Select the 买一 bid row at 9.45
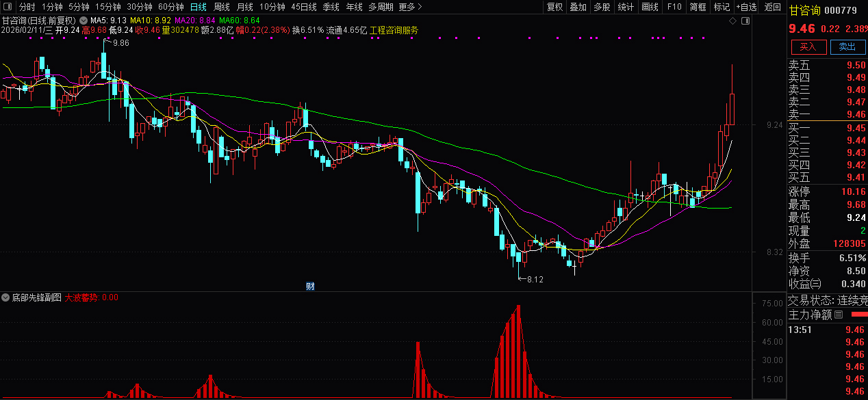The image size is (868, 400). pyautogui.click(x=828, y=128)
